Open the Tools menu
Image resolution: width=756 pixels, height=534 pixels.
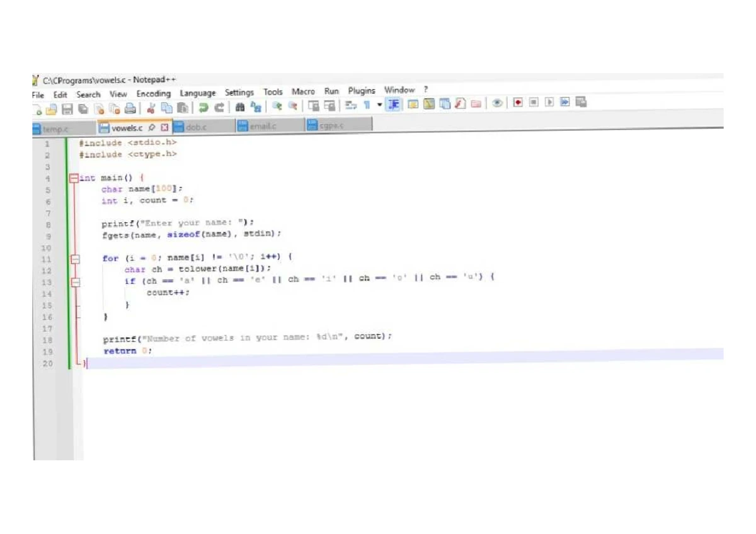tap(273, 92)
